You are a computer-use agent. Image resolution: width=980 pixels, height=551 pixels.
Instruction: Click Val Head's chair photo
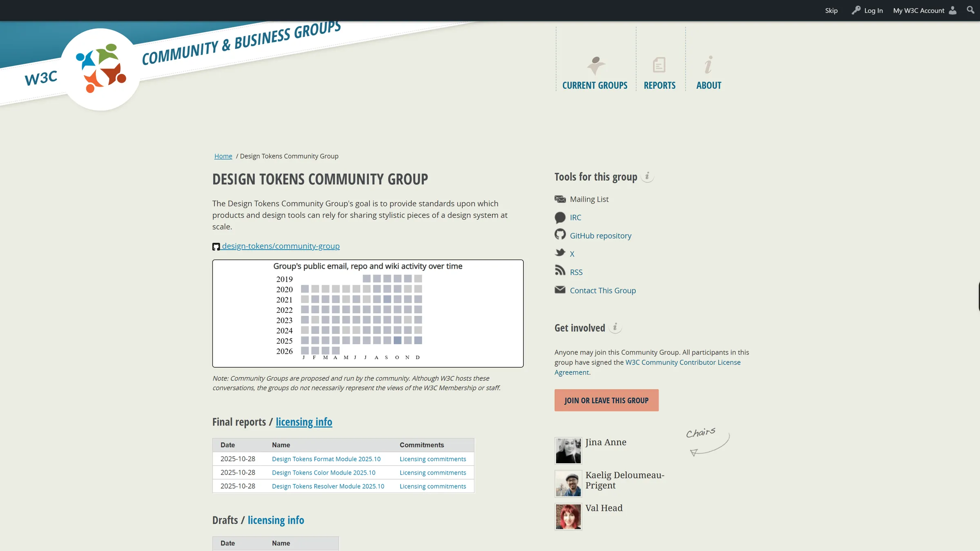[568, 517]
